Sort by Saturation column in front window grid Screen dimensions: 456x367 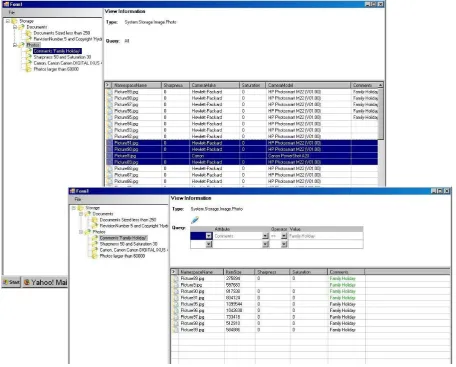[308, 272]
